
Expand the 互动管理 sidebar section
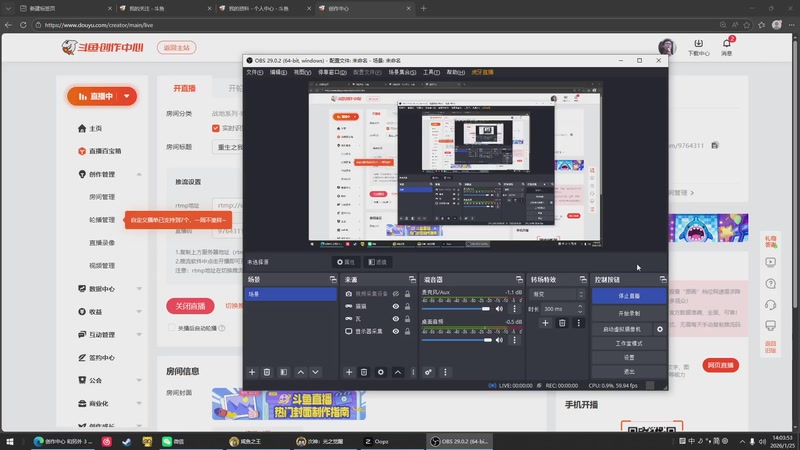(x=139, y=335)
